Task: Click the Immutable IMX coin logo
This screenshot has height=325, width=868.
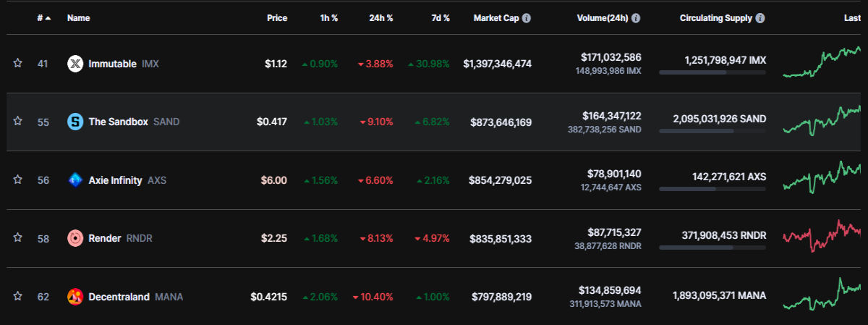Action: (x=75, y=64)
